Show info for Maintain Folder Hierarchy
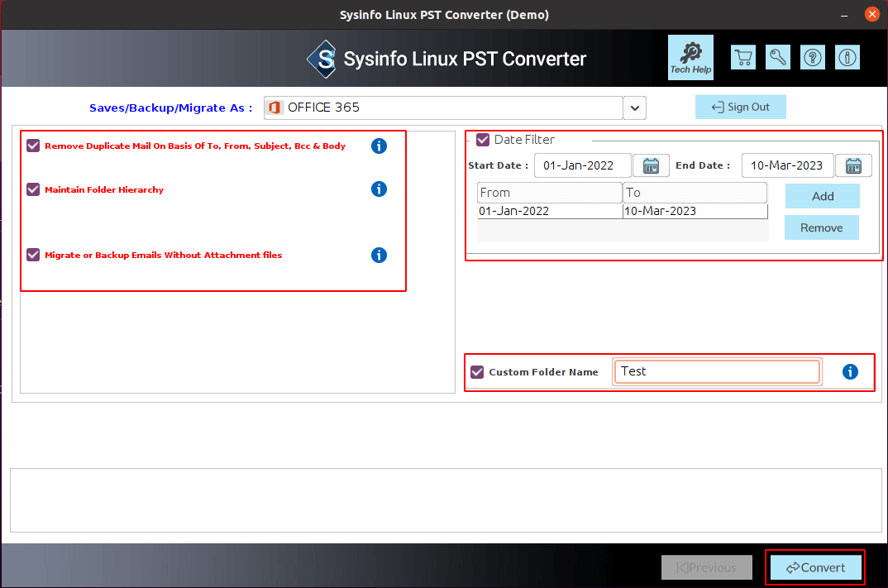This screenshot has width=888, height=588. 379,189
